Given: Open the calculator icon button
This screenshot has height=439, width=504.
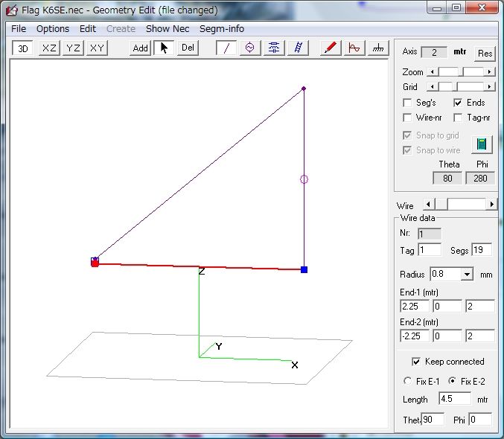Looking at the screenshot, I should [x=482, y=144].
